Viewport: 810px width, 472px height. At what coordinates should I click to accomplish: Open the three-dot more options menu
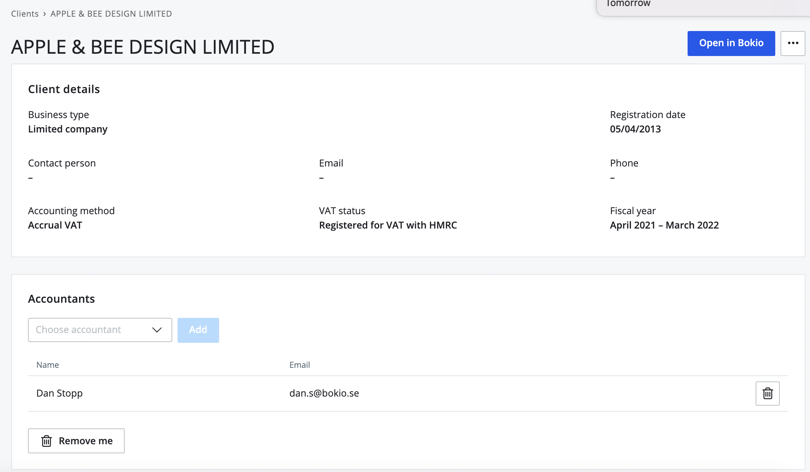(792, 43)
